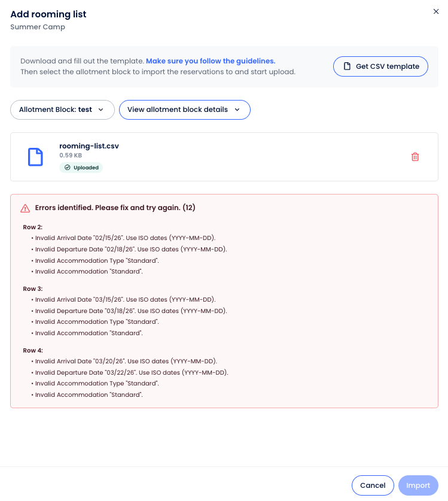448x501 pixels.
Task: Click the Row 4 error heading
Action: click(33, 350)
